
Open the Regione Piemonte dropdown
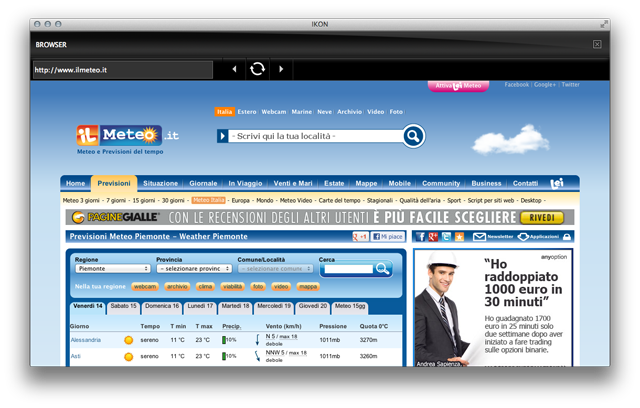pos(113,268)
